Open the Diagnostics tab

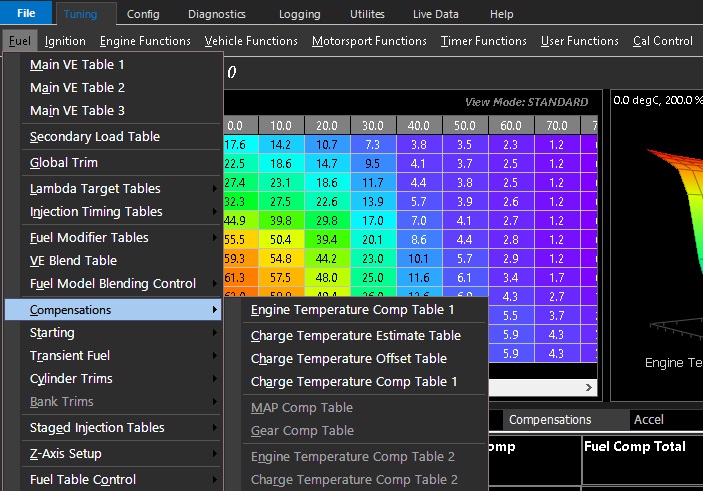click(x=216, y=15)
